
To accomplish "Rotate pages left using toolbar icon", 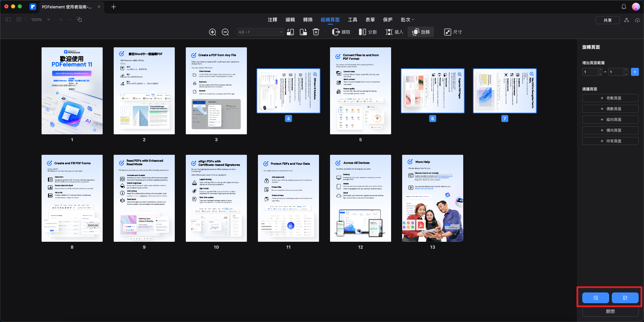I will [x=290, y=32].
